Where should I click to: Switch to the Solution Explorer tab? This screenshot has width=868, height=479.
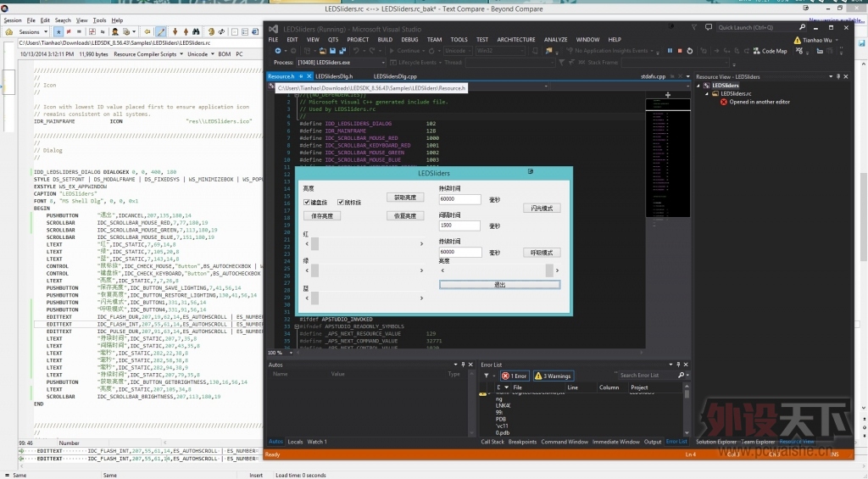point(715,442)
